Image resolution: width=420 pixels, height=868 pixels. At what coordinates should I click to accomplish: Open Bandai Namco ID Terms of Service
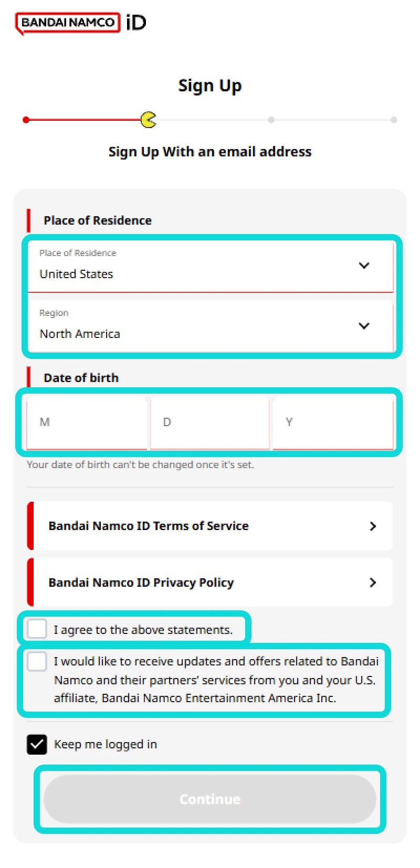click(149, 526)
